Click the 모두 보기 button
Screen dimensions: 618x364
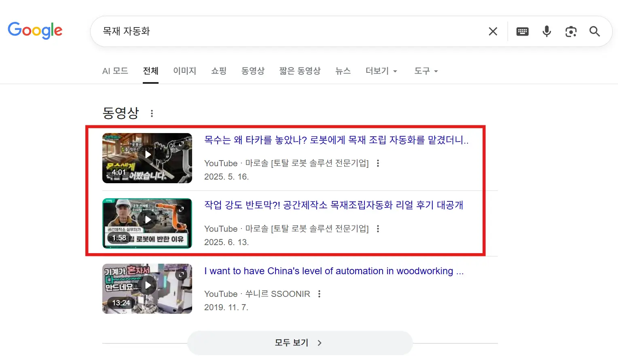[300, 343]
